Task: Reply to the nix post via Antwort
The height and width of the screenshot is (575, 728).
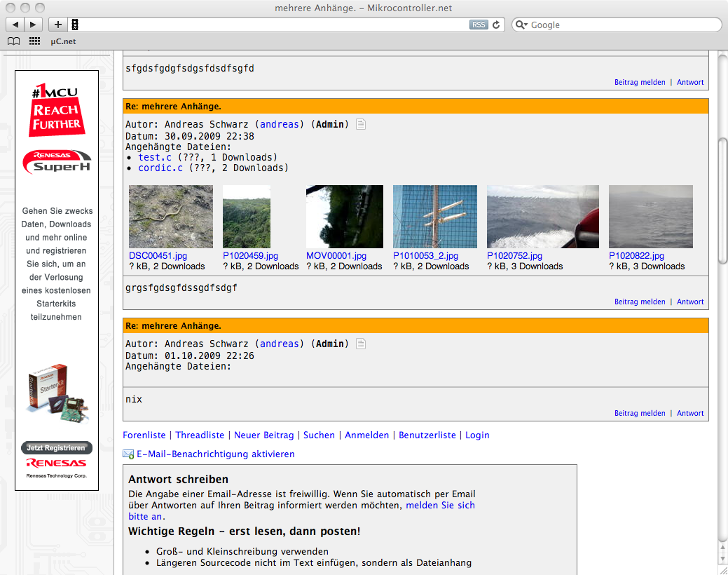Action: [x=690, y=413]
